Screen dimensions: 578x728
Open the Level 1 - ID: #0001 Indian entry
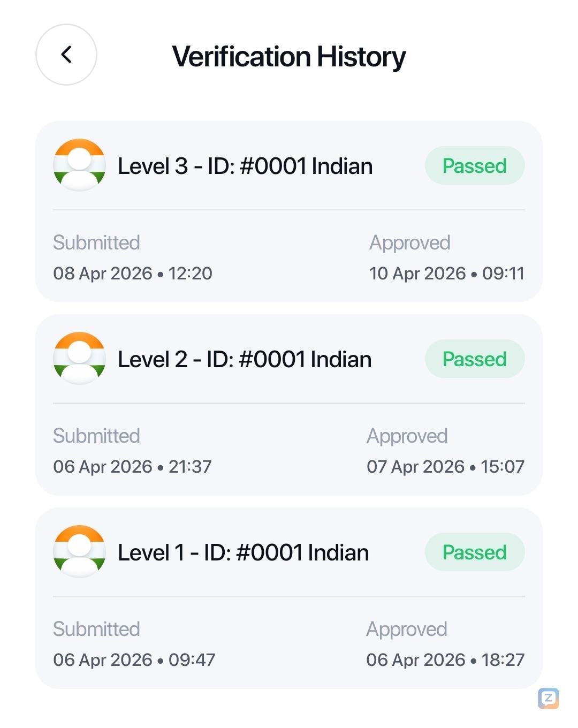pos(243,553)
